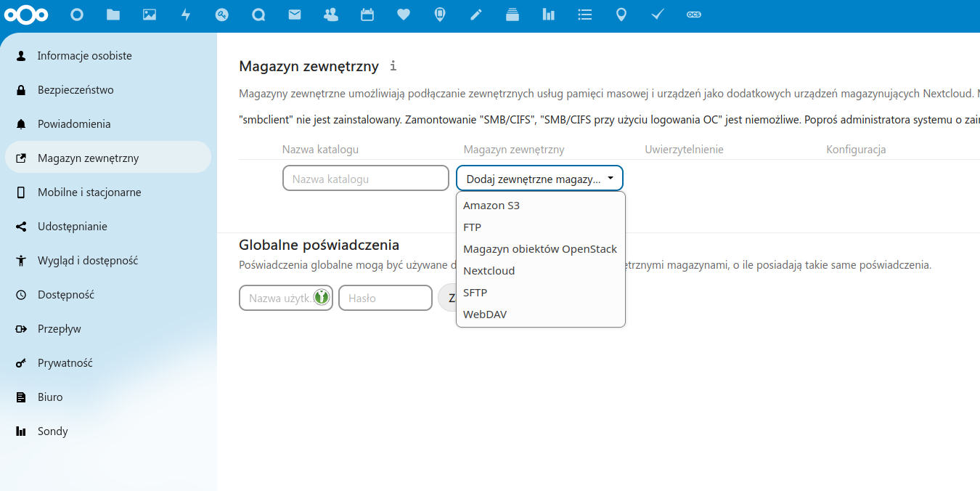
Task: Pick WebDAV storage option
Action: click(485, 315)
